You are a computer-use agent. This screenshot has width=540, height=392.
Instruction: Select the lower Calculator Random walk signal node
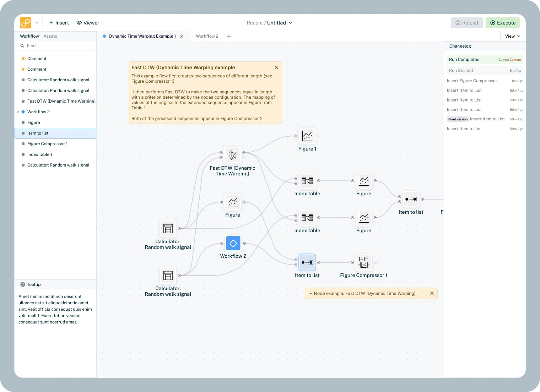coord(168,276)
